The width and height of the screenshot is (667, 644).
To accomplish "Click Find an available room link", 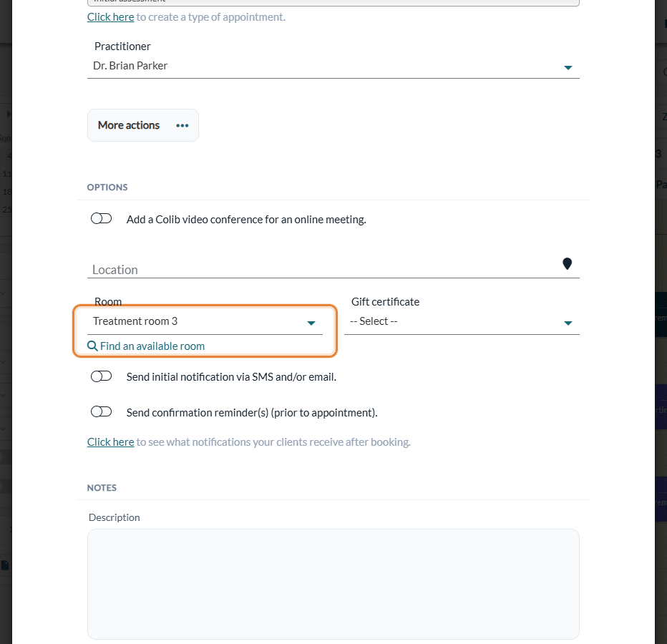I will pyautogui.click(x=152, y=346).
